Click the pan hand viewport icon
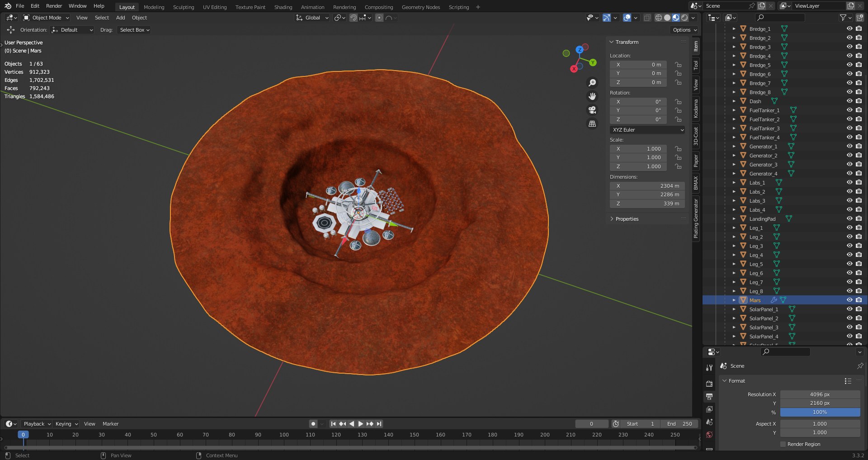This screenshot has width=868, height=460. [592, 96]
